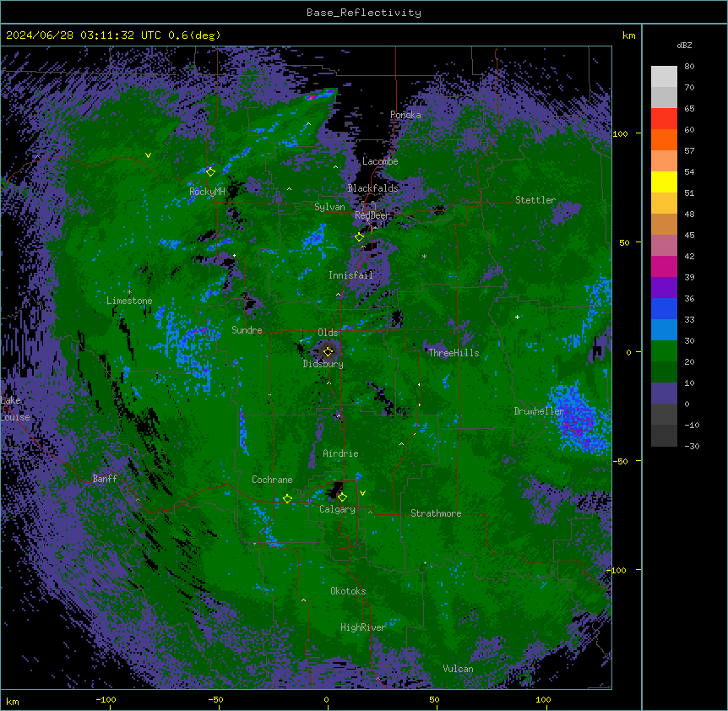
Task: Click the Okotoks city label
Action: (348, 591)
